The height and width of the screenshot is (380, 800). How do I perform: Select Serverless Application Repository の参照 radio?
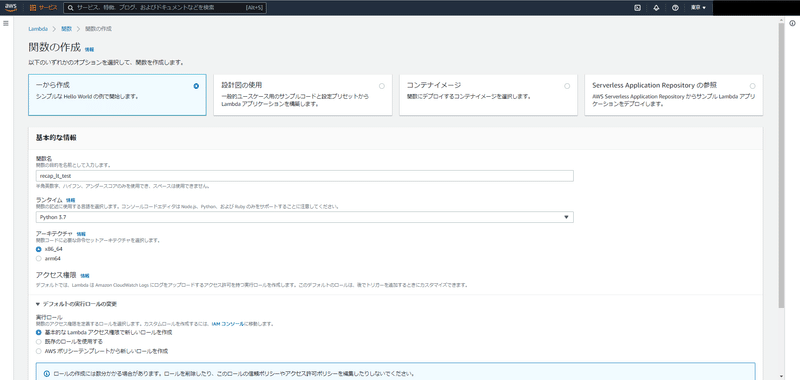coord(753,86)
